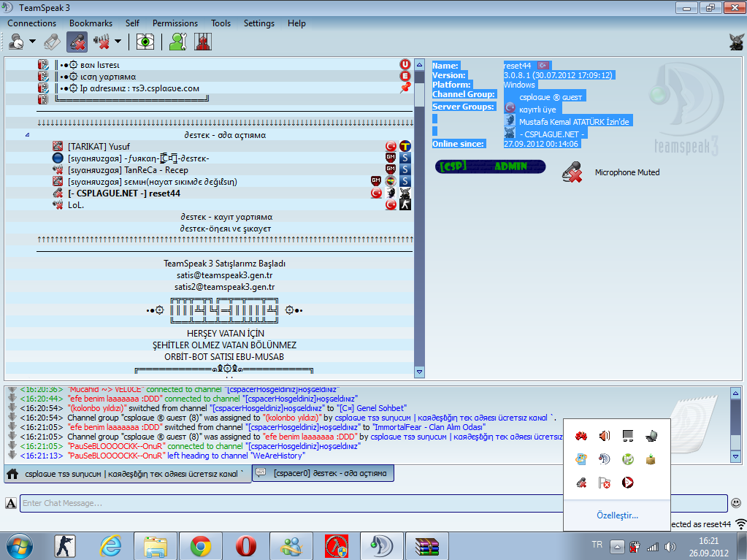Toggle the Mute Microphone toolbar button

coord(77,42)
